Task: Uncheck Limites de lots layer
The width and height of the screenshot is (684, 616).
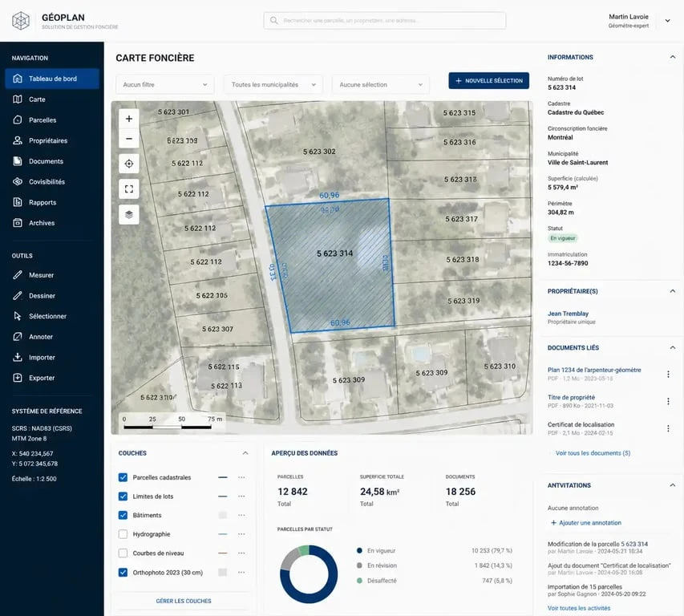Action: (x=123, y=496)
